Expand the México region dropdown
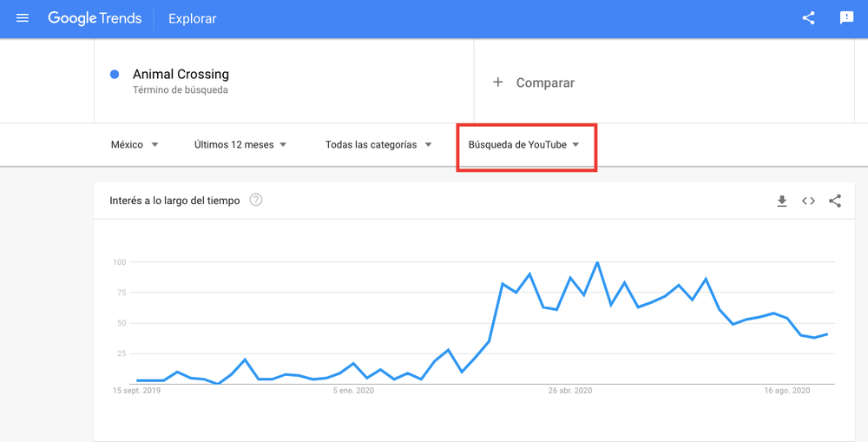 click(135, 144)
